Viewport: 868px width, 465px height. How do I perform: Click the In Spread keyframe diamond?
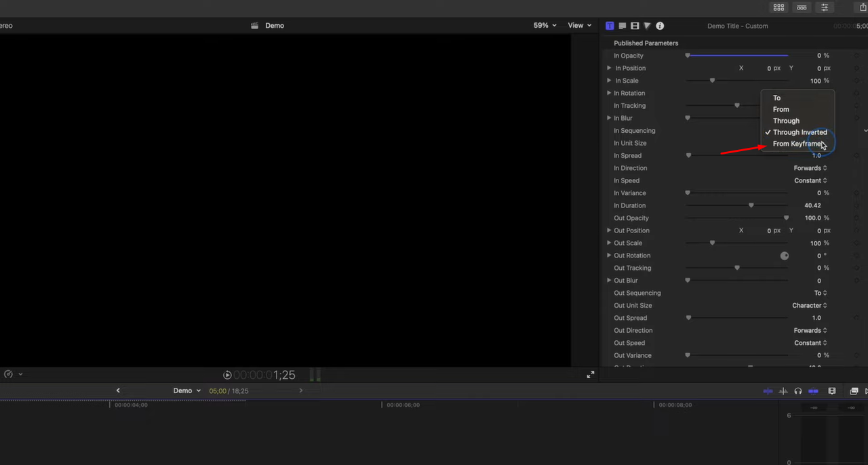coord(857,156)
